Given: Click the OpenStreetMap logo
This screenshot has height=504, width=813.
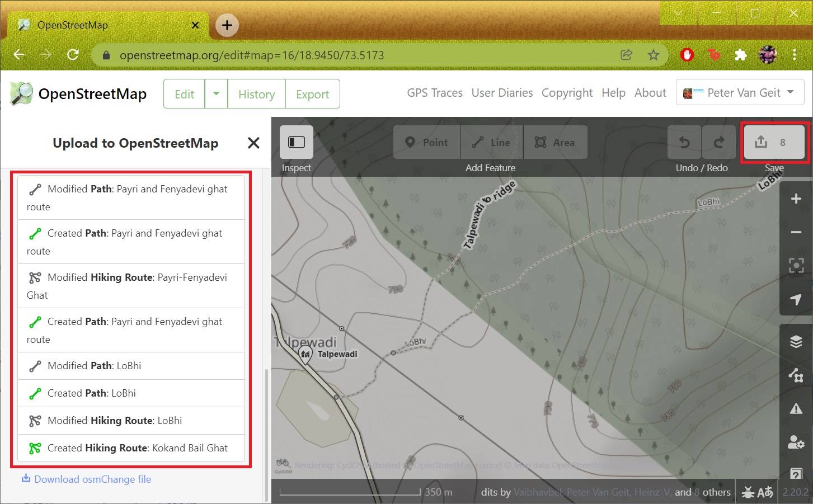Looking at the screenshot, I should pyautogui.click(x=78, y=94).
